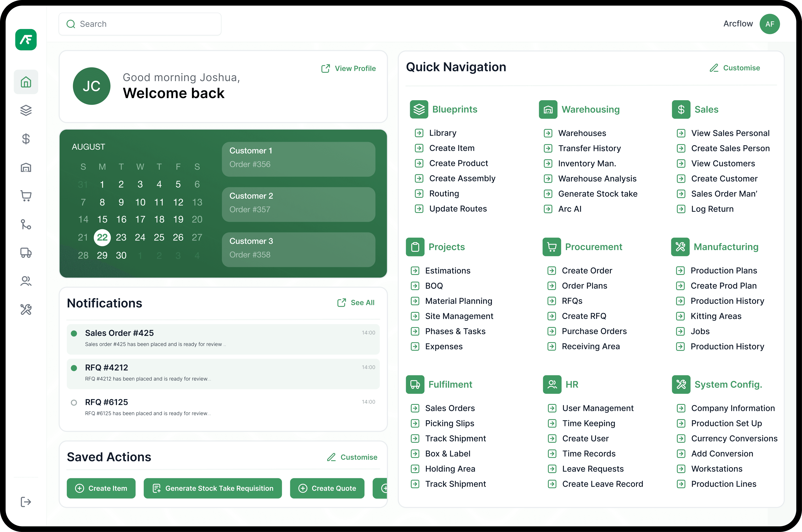Open the HR people sidebar icon
Viewport: 802px width, 532px height.
click(26, 281)
